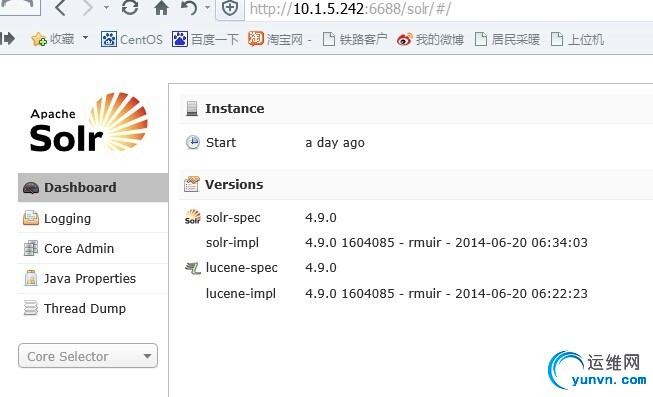Click the CentOS bookmark
The image size is (653, 397).
tap(132, 40)
